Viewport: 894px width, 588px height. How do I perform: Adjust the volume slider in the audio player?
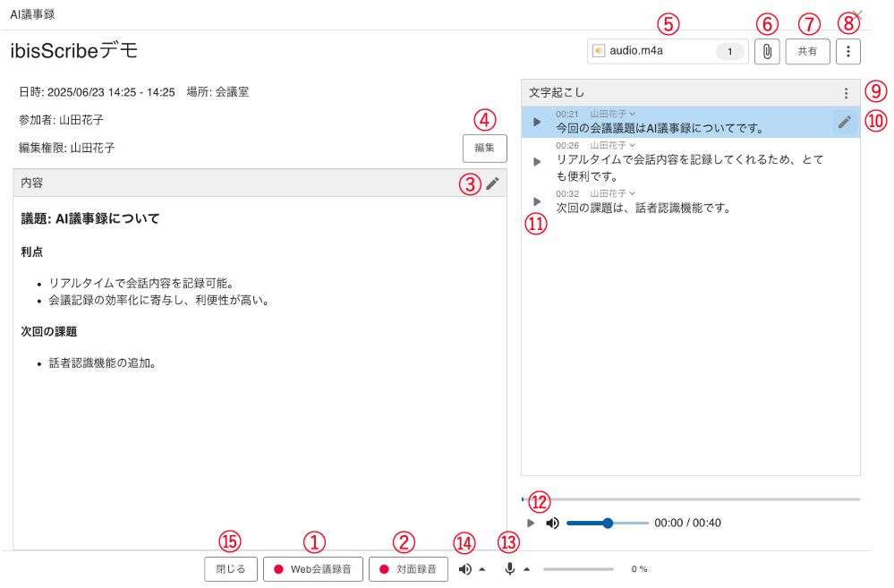(x=609, y=522)
